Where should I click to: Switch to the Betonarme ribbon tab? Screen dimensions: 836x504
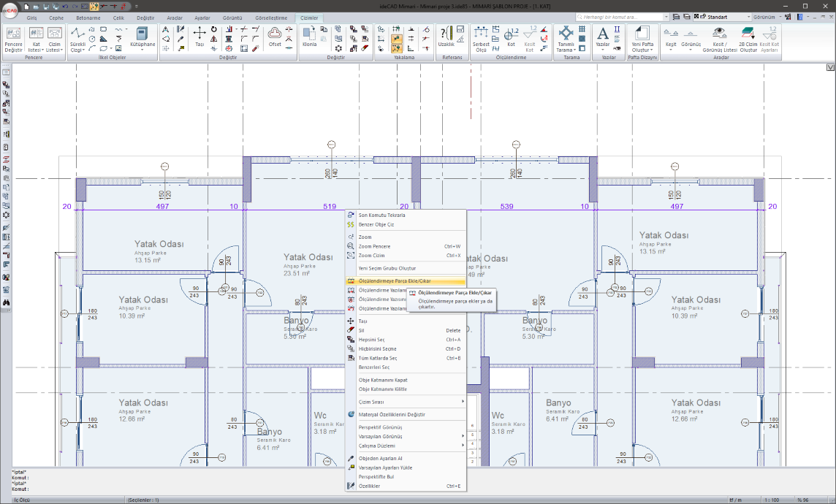87,17
